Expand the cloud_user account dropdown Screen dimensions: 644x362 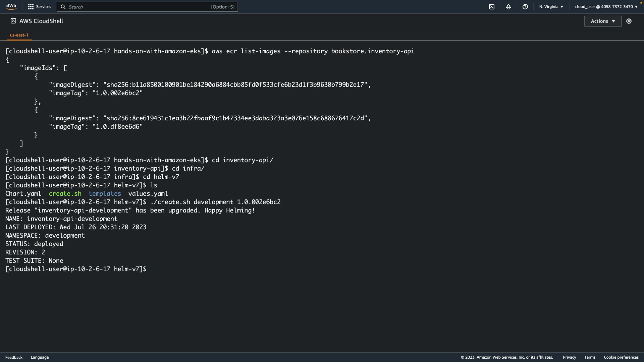click(606, 7)
